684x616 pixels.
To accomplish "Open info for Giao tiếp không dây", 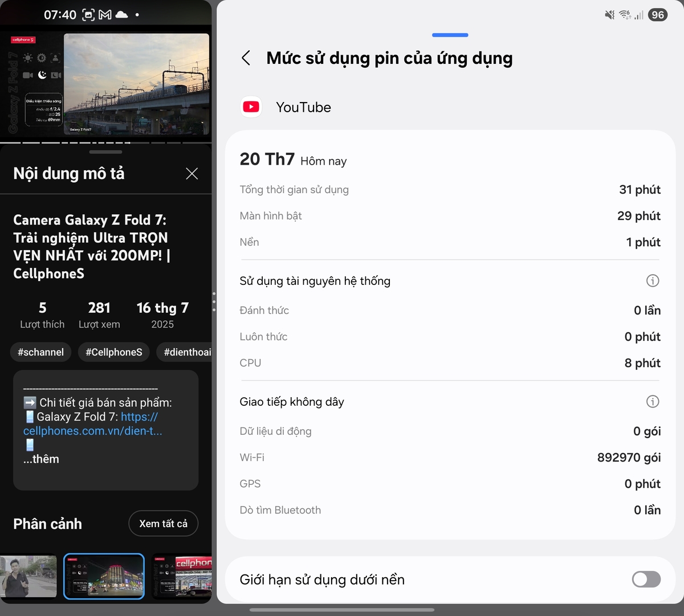I will coord(653,401).
